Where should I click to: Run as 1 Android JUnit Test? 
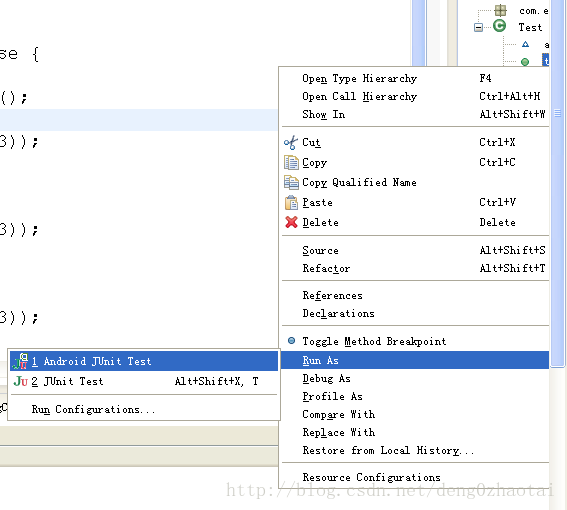(144, 361)
